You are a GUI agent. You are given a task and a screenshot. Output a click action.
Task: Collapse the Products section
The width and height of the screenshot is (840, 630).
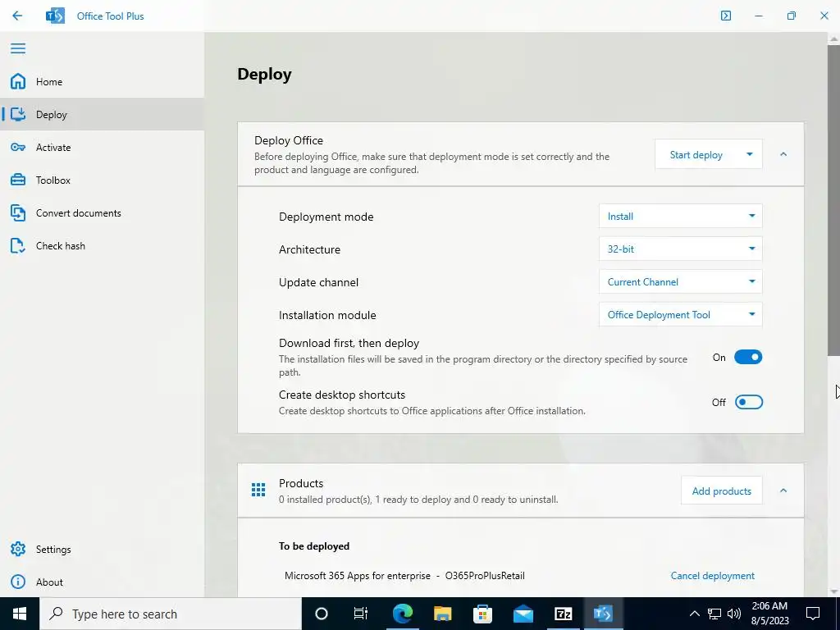[783, 491]
